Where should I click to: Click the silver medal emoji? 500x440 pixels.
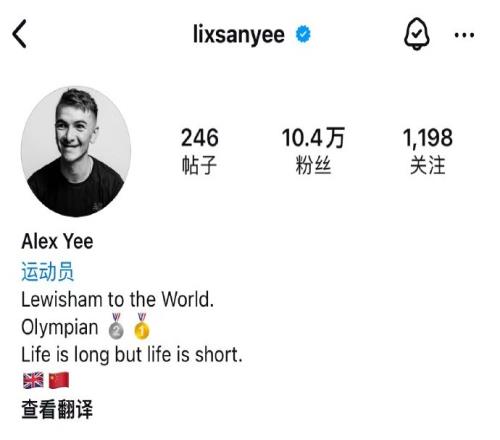click(116, 326)
